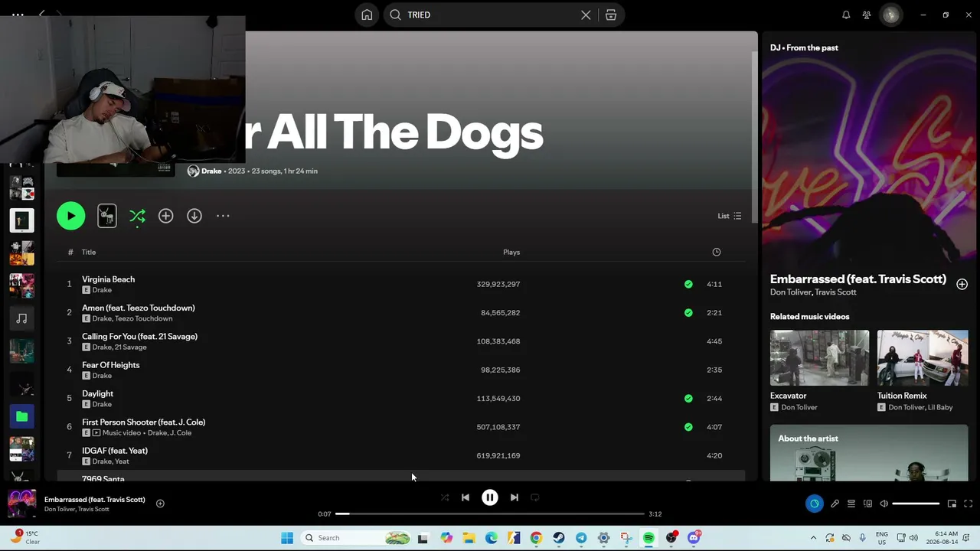Open the user profile avatar menu
Image resolution: width=980 pixels, height=551 pixels.
pyautogui.click(x=890, y=15)
